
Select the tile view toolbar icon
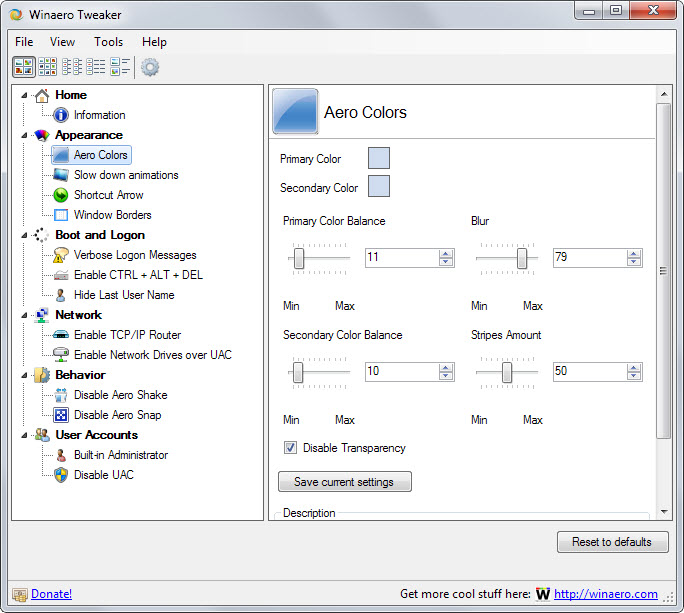point(120,67)
